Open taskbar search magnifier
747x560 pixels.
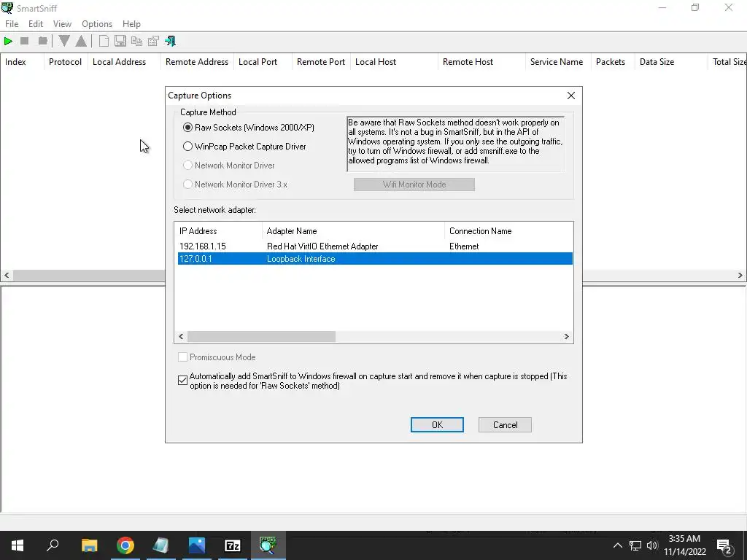point(53,545)
